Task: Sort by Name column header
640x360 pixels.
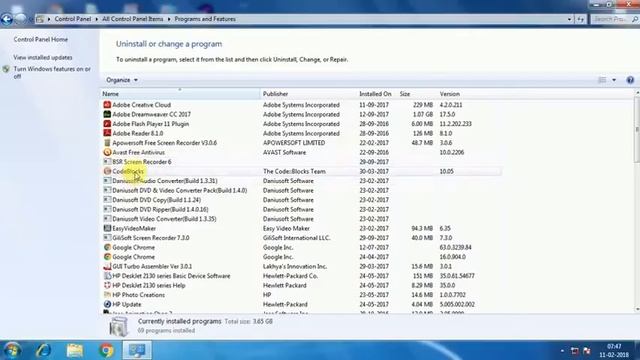Action: 180,94
